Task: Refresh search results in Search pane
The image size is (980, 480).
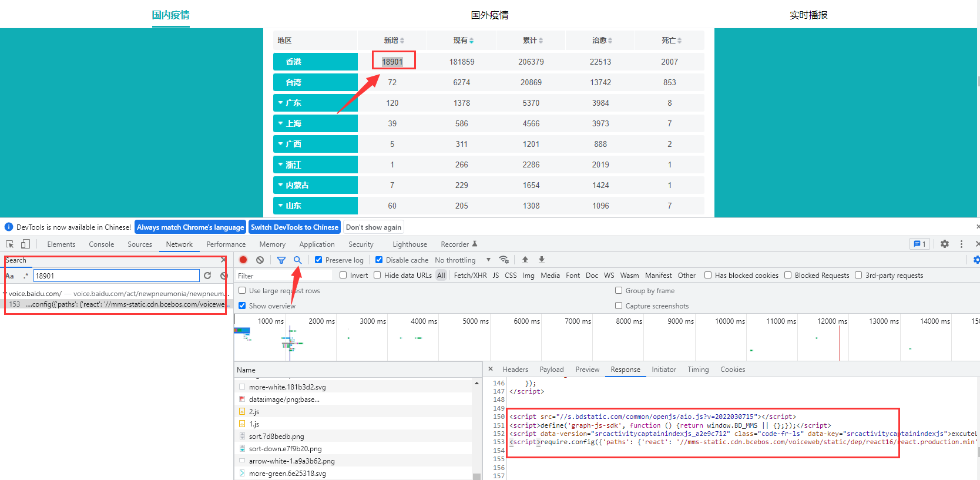Action: click(207, 276)
